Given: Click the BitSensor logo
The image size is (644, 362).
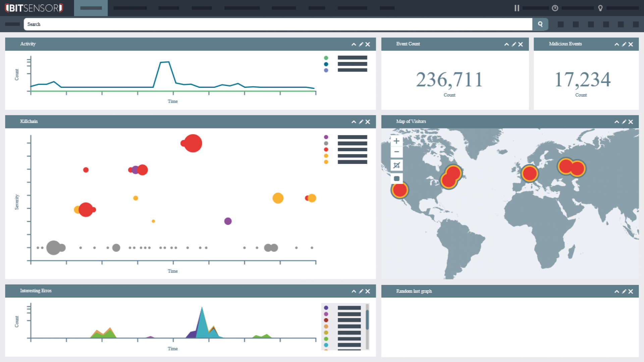Looking at the screenshot, I should coord(34,8).
